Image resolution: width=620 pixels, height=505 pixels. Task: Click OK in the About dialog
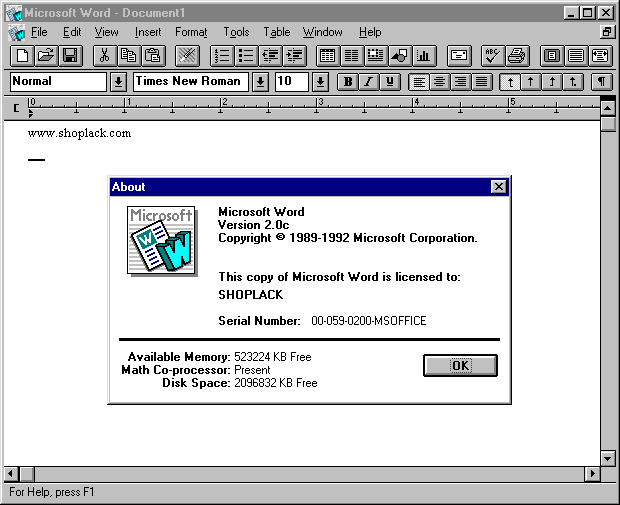coord(460,365)
